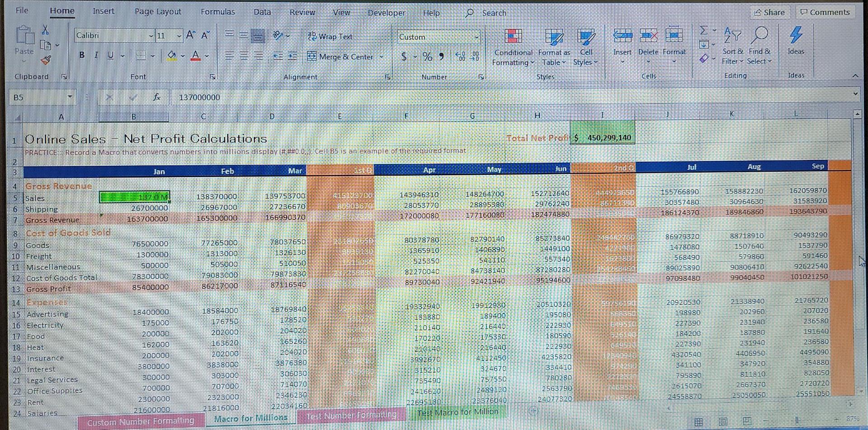Screen dimensions: 868x430
Task: Apply the red Font Color
Action: click(x=195, y=56)
